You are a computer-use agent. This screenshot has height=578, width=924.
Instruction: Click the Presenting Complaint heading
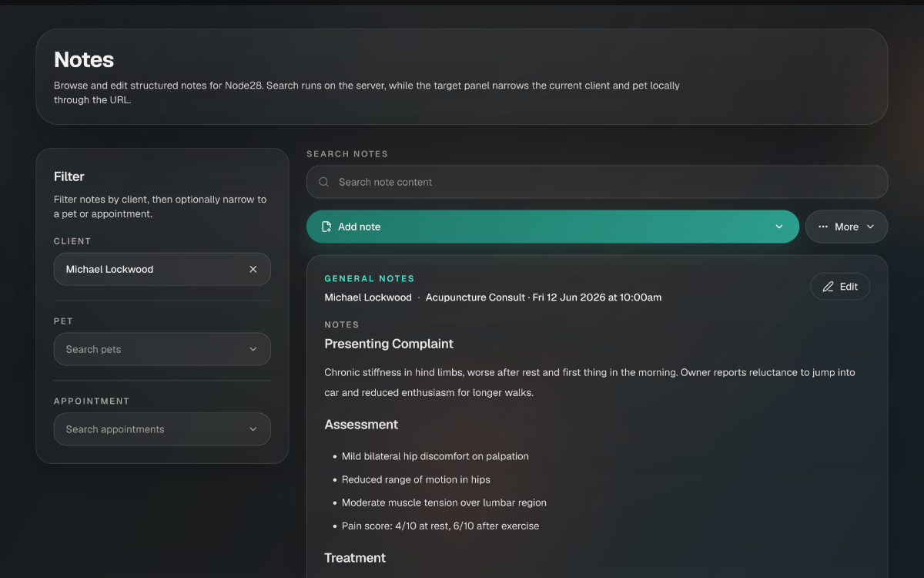389,344
